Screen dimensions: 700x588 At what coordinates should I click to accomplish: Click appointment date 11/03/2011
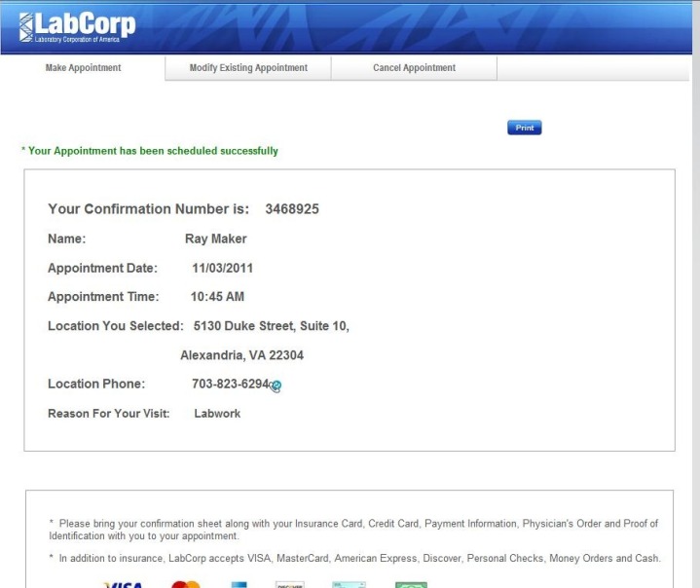(222, 269)
